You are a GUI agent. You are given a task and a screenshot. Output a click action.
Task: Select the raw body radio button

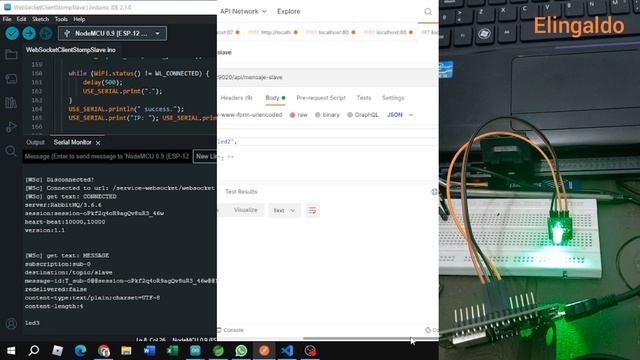pos(292,115)
